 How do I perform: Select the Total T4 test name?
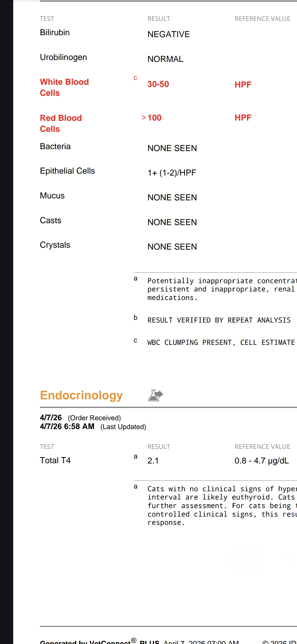pos(55,460)
